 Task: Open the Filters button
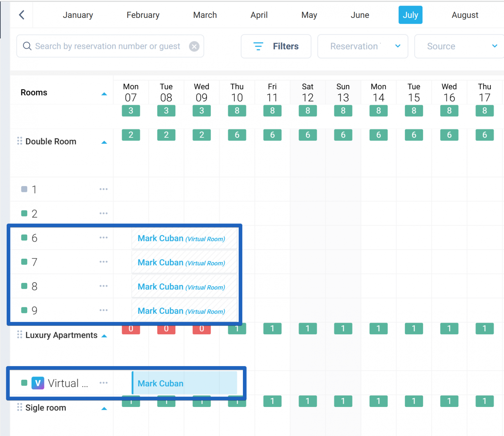[x=276, y=46]
